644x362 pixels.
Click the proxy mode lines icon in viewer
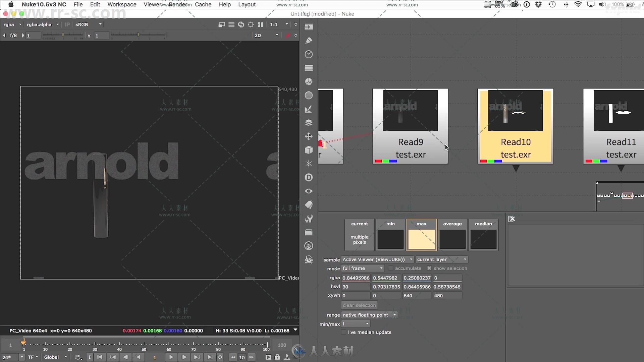pyautogui.click(x=231, y=24)
